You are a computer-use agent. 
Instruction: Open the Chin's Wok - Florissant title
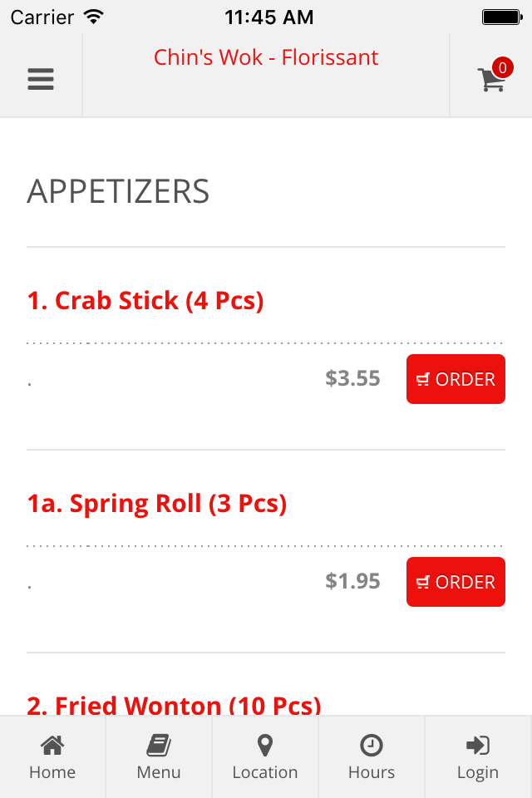pos(266,57)
